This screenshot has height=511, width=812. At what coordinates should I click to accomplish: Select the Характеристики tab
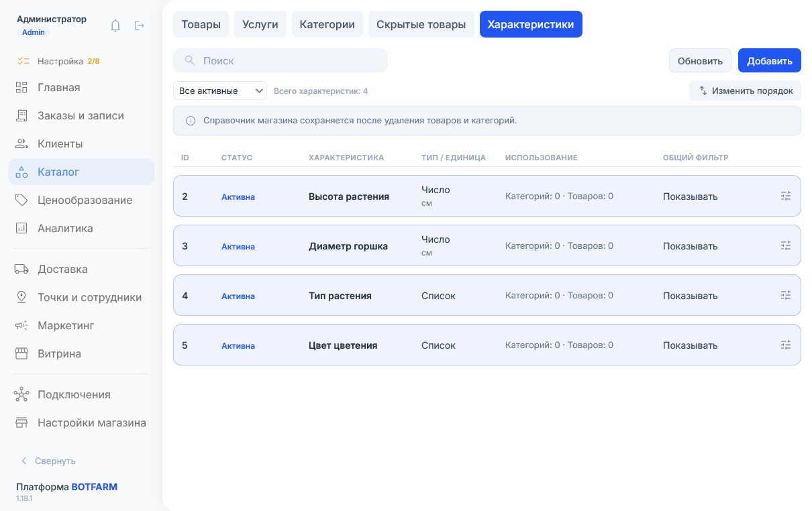click(x=531, y=24)
